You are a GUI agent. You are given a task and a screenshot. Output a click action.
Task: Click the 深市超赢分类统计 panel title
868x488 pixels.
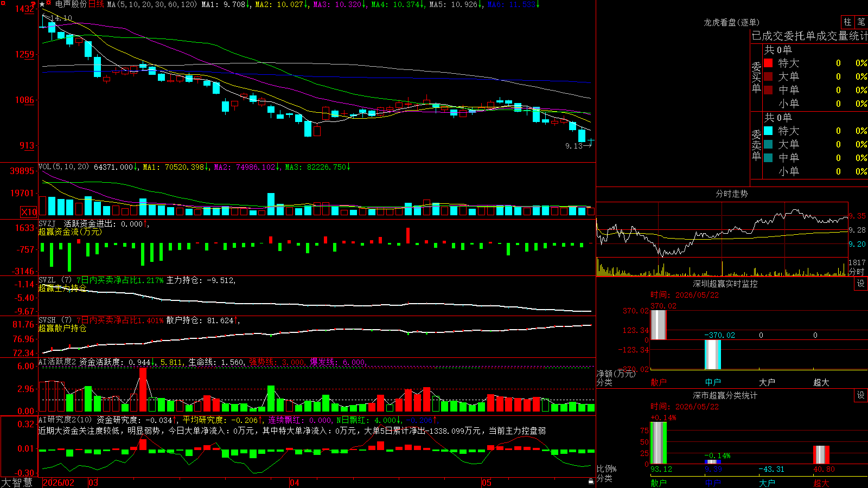[x=725, y=395]
